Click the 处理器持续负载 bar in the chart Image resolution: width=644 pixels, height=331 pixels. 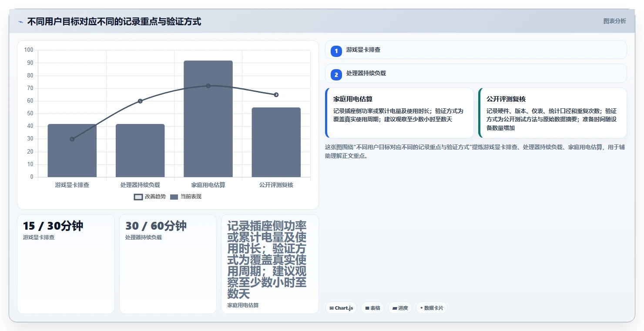coord(140,150)
